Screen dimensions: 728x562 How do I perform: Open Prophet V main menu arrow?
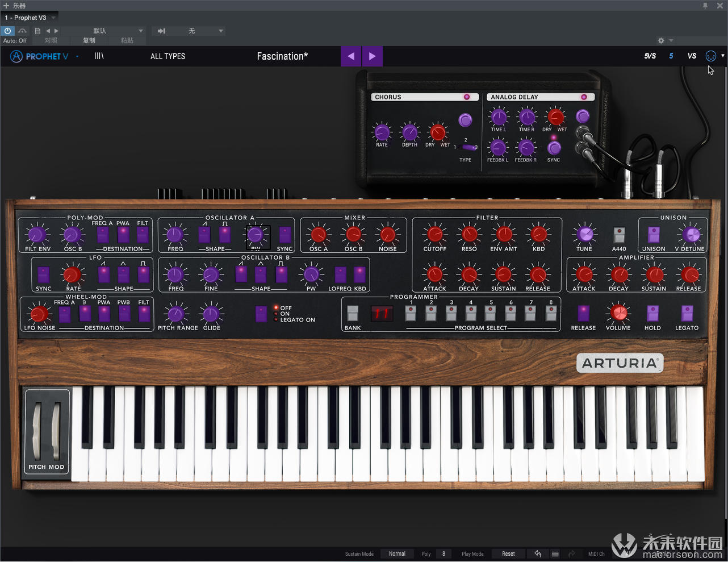pos(77,56)
